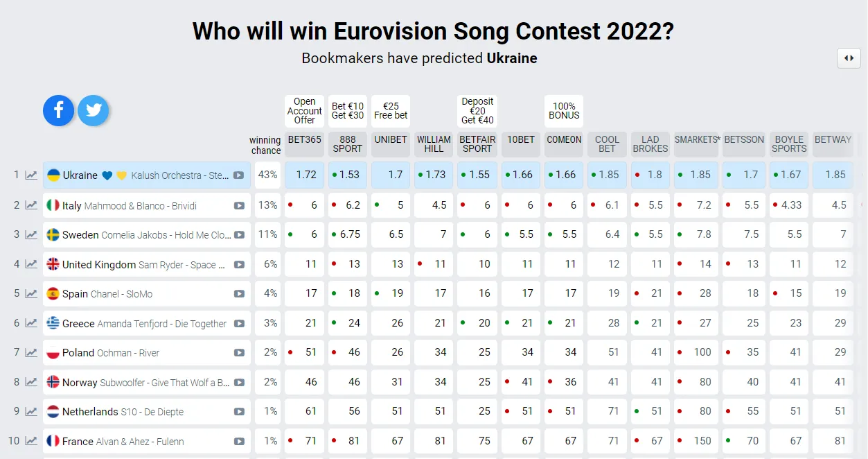Open Sweden's odds trend graph icon
The height and width of the screenshot is (459, 868).
pos(31,234)
